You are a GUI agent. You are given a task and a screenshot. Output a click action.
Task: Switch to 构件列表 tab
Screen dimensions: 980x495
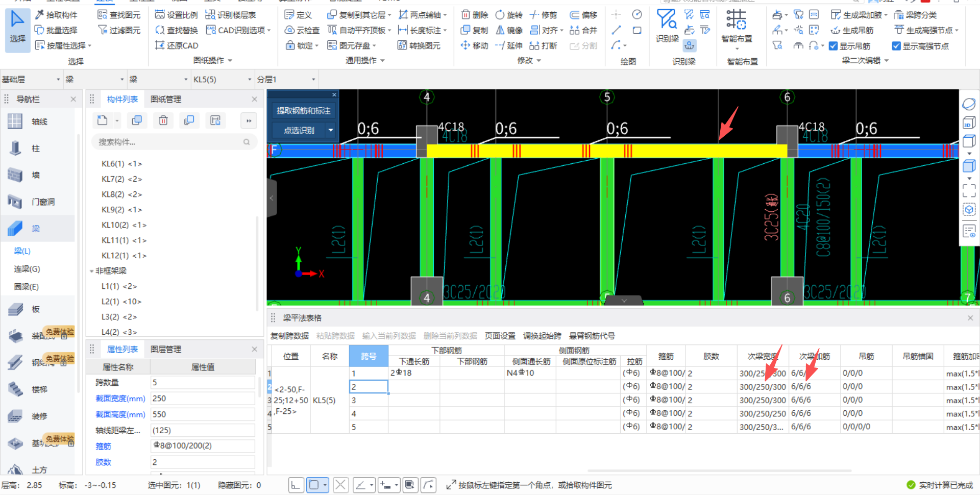click(x=122, y=99)
